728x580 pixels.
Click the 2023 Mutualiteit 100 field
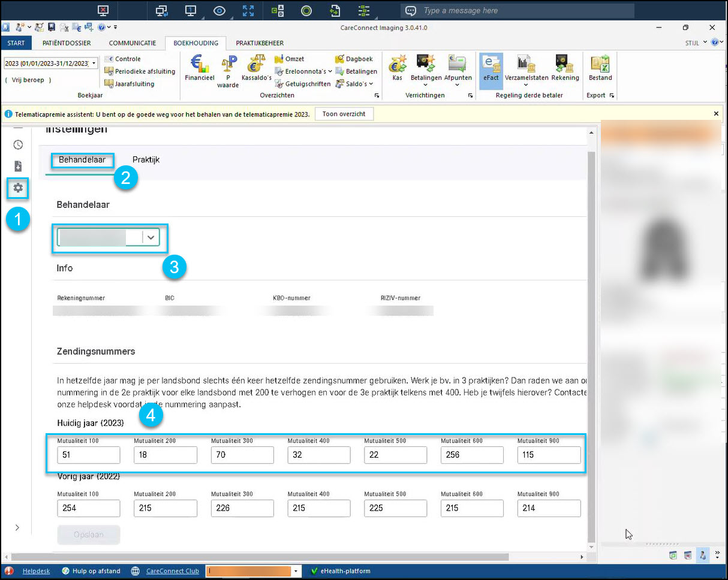[x=89, y=455]
